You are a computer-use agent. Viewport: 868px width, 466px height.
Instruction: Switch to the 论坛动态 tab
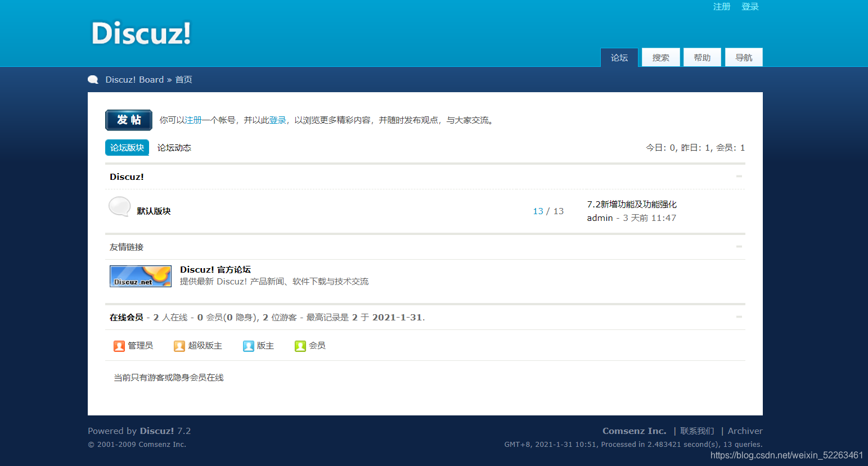coord(174,148)
